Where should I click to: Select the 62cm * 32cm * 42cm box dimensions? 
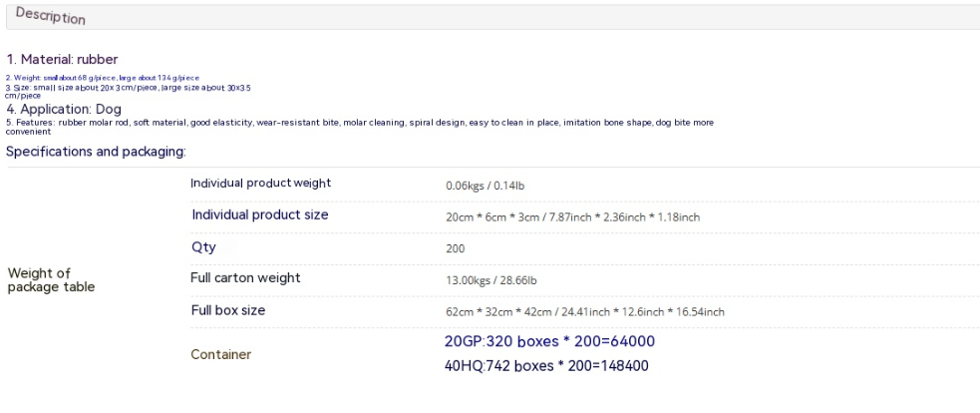click(x=584, y=312)
